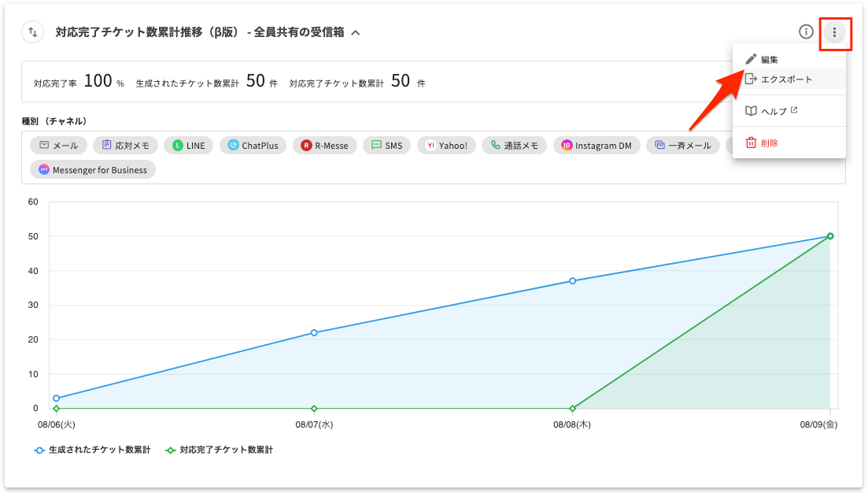Toggle the Instagram DM channel chip
868x493 pixels.
pos(597,146)
